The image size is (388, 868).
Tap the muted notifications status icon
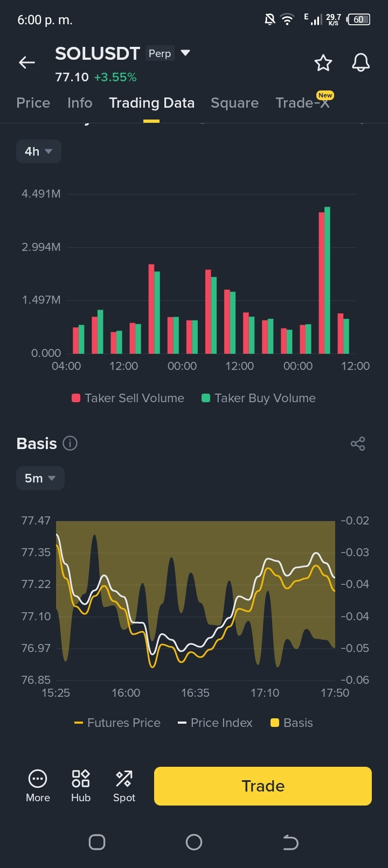pyautogui.click(x=269, y=20)
